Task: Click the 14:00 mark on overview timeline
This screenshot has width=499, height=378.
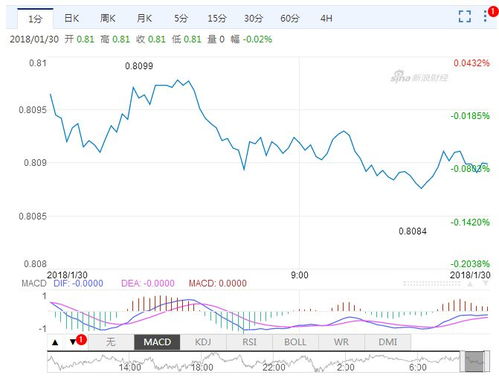Action: tap(130, 367)
